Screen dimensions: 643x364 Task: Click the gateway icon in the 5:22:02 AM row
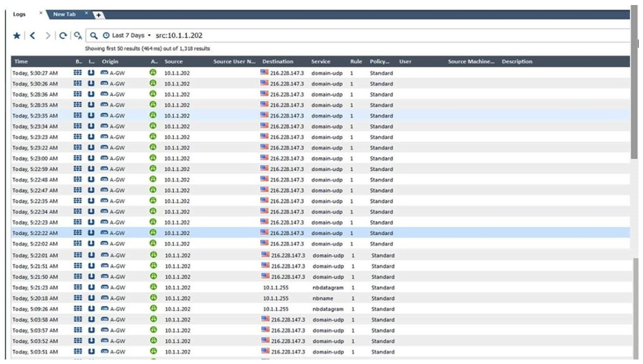point(104,244)
